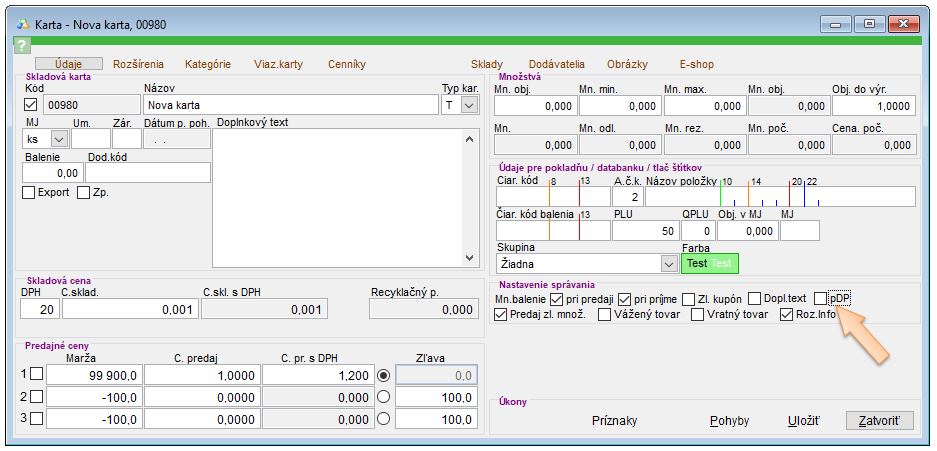Click the app icon in title bar

coord(23,21)
